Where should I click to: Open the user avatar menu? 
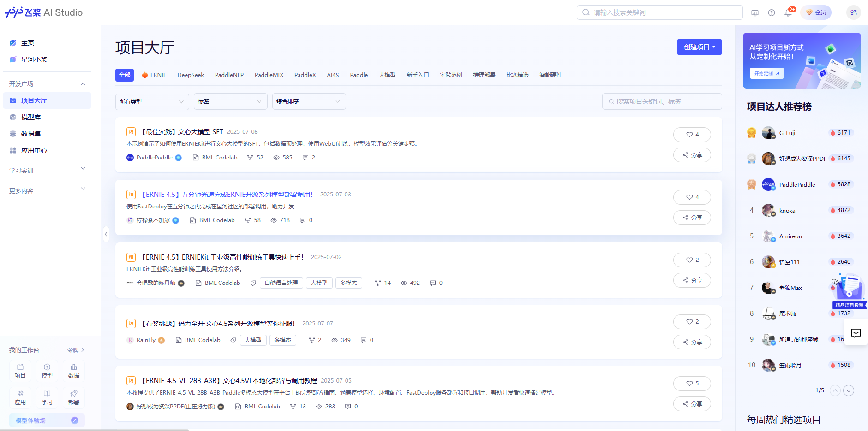click(x=854, y=12)
